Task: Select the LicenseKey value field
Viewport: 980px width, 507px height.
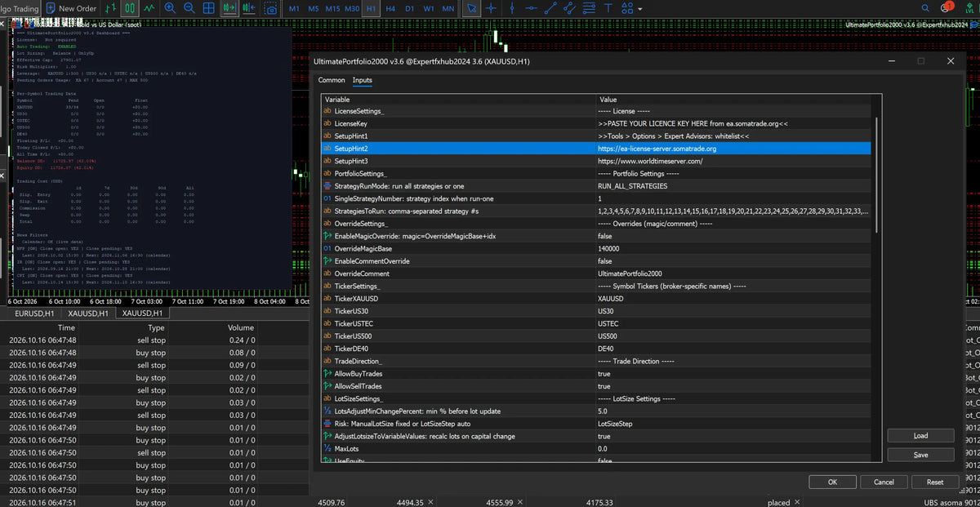Action: point(733,123)
